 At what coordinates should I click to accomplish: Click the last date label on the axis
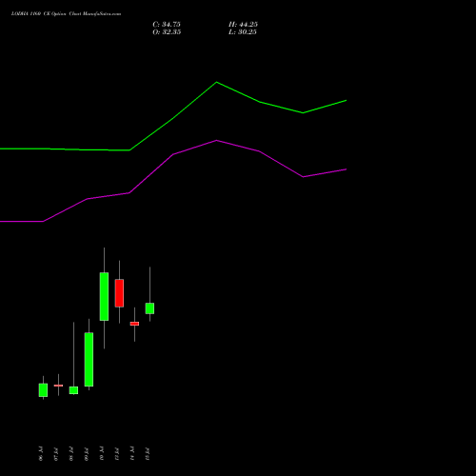click(x=148, y=454)
